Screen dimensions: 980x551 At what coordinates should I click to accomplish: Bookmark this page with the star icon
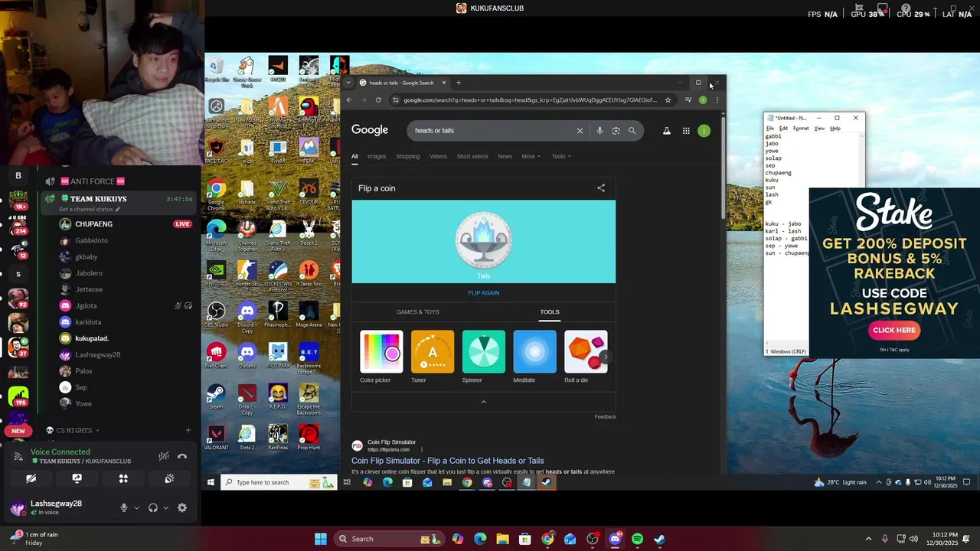point(668,100)
